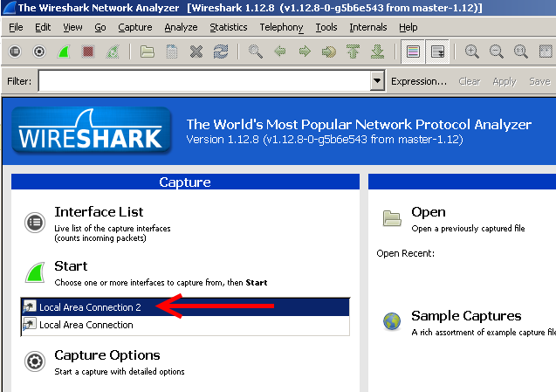Open the Internals menu
556x392 pixels.
pos(368,27)
